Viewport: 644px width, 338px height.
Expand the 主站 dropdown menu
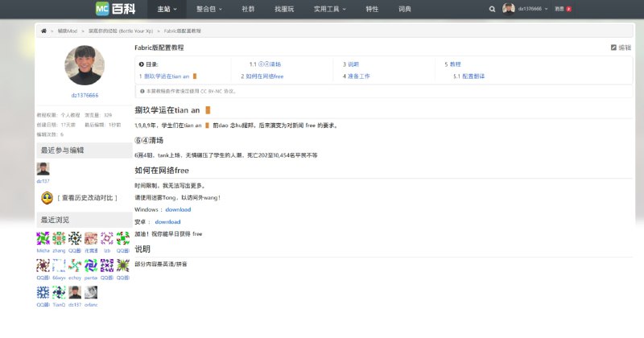click(x=167, y=9)
